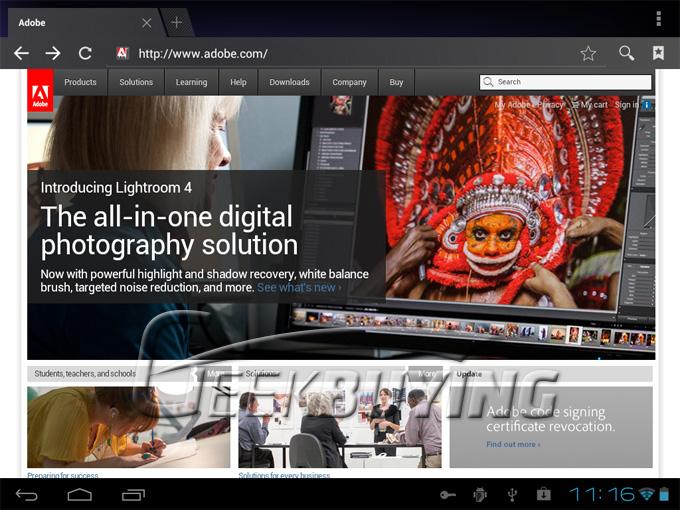Click the Adobe favicon in address bar
Image resolution: width=680 pixels, height=510 pixels.
(x=123, y=53)
